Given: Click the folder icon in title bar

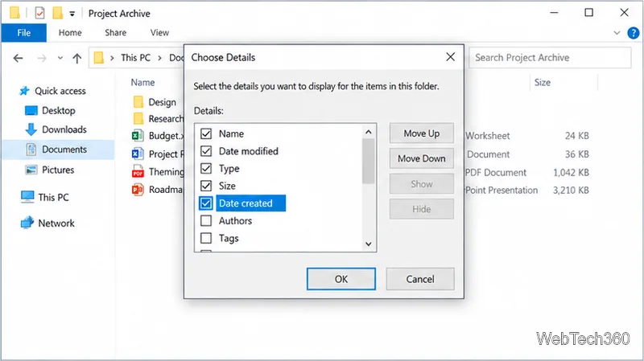Looking at the screenshot, I should pos(14,13).
